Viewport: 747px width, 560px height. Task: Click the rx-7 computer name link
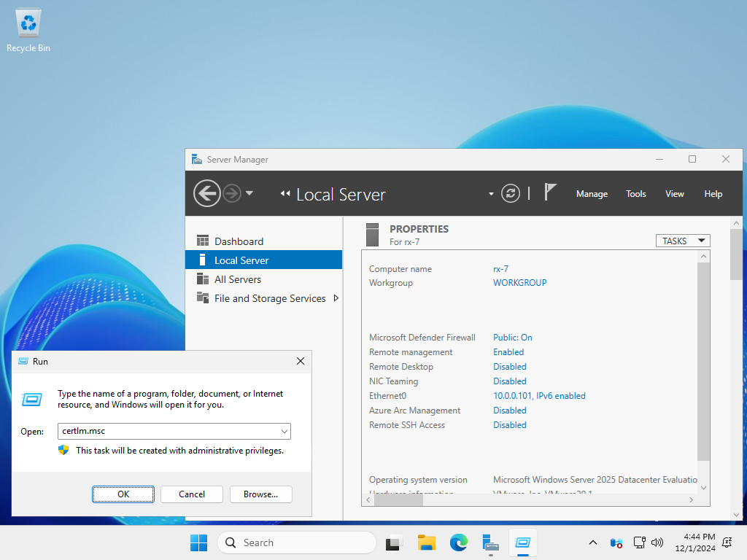pyautogui.click(x=500, y=268)
